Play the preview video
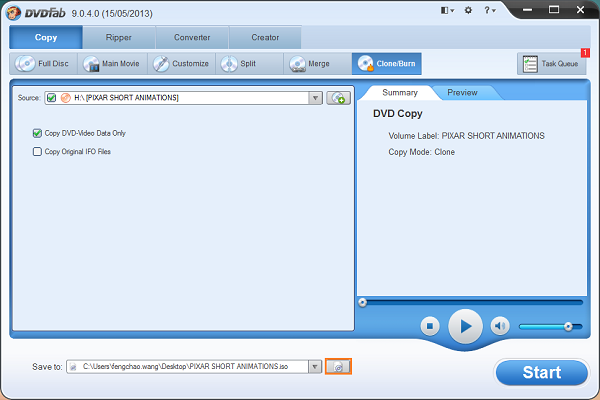The height and width of the screenshot is (400, 600). coord(465,327)
